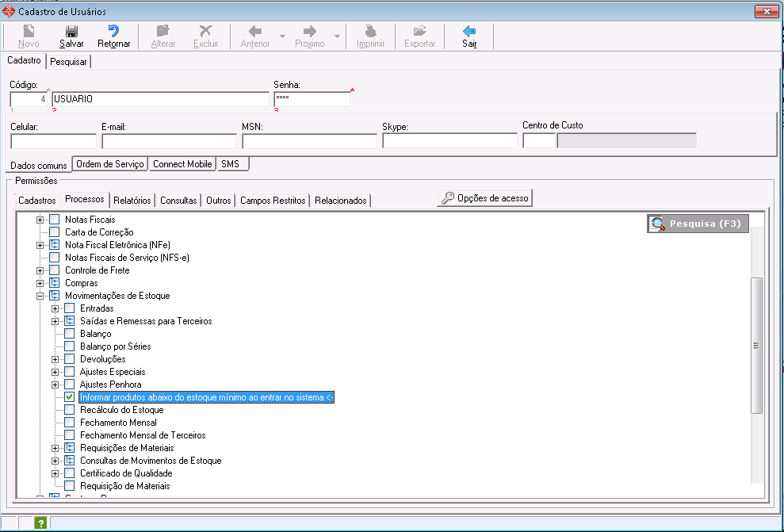Enable Balanço por Séries permission
This screenshot has width=784, height=532.
tap(70, 346)
